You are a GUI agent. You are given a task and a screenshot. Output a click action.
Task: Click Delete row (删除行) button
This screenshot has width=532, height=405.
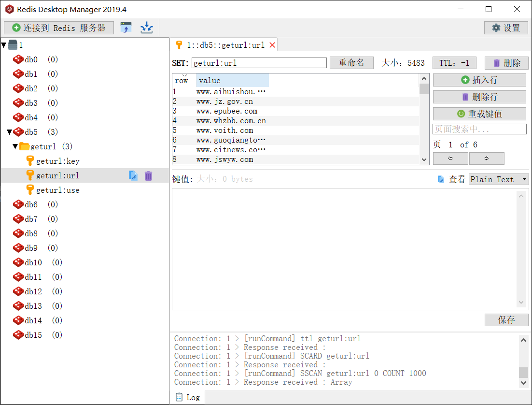(x=479, y=97)
